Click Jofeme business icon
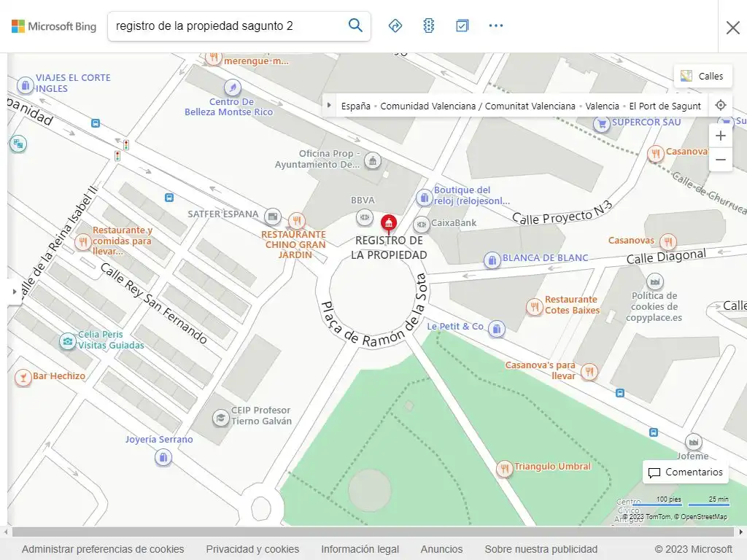747x560 pixels. 693,443
